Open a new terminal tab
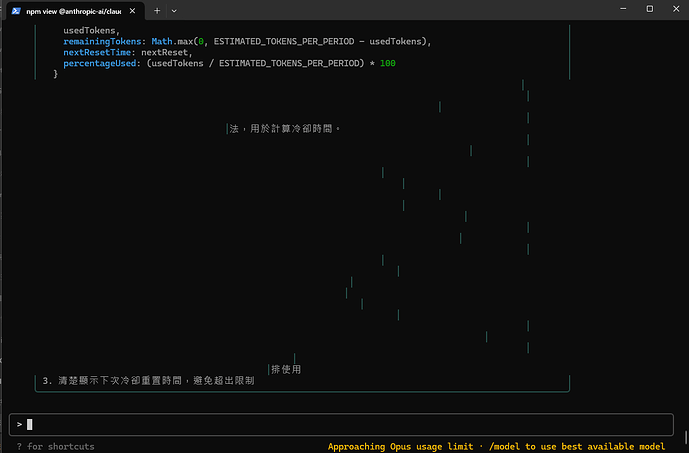This screenshot has width=689, height=453. 157,11
